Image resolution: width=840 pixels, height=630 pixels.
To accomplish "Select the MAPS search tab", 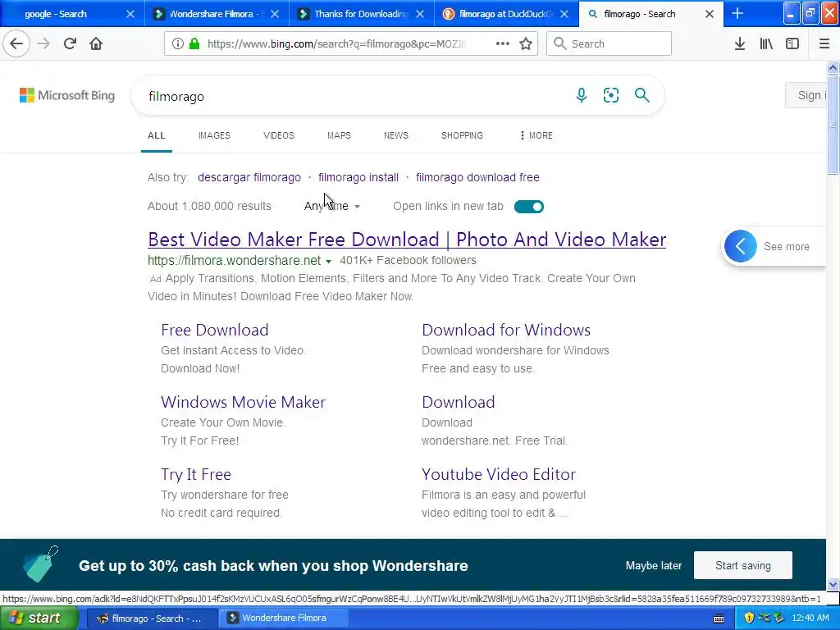I will pyautogui.click(x=339, y=135).
